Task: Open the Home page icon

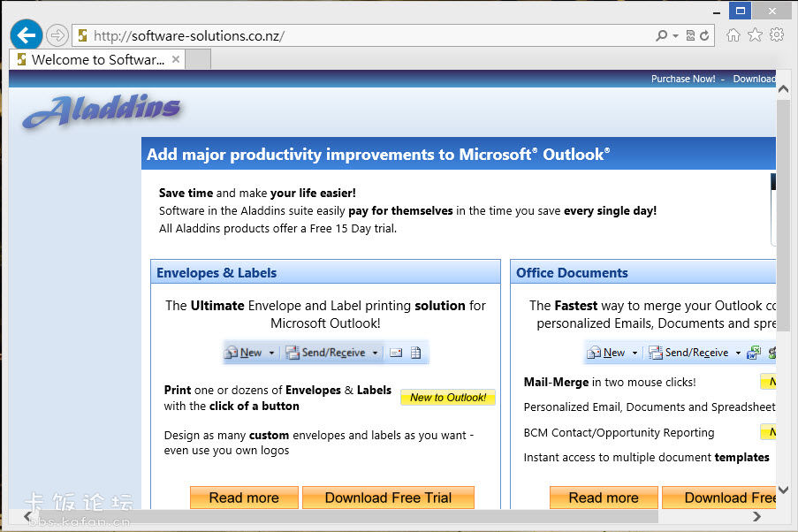Action: (x=733, y=35)
